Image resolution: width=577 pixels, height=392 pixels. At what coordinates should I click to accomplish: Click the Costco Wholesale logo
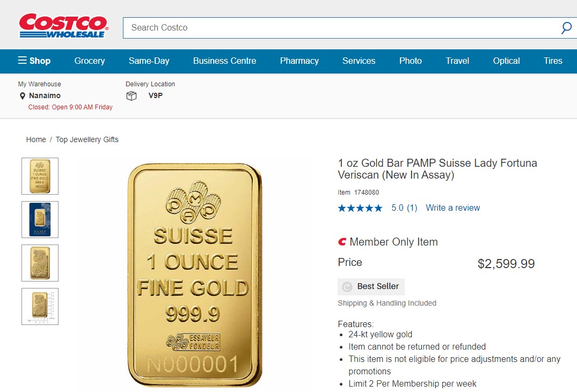point(63,26)
